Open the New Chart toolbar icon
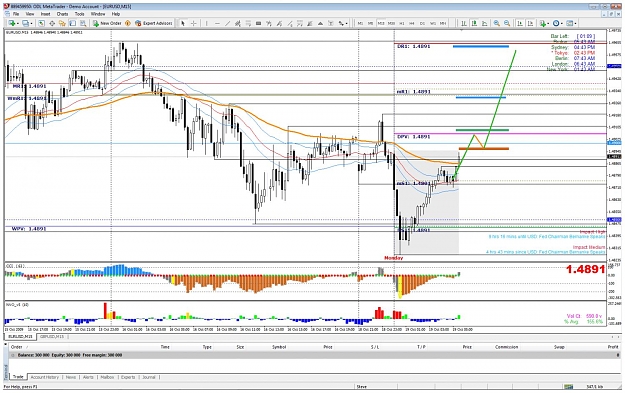625x393 pixels. [11, 24]
